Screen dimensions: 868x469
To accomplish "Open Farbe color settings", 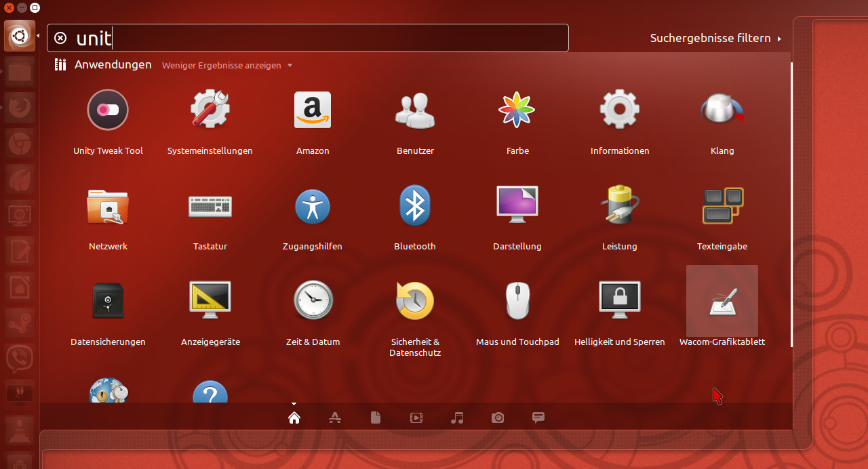I will [x=517, y=109].
